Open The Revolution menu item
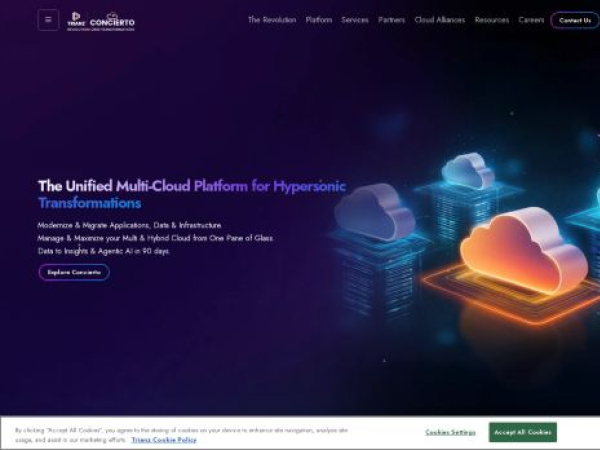600x450 pixels. coord(272,20)
